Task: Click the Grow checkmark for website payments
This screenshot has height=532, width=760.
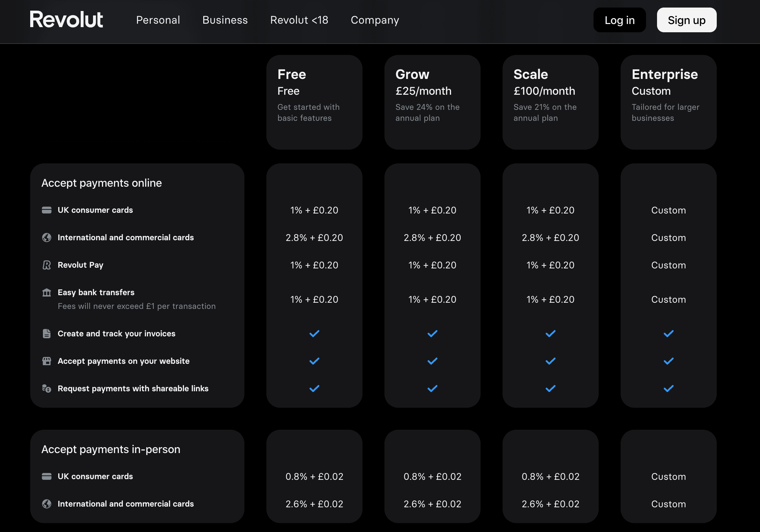Action: coord(433,361)
